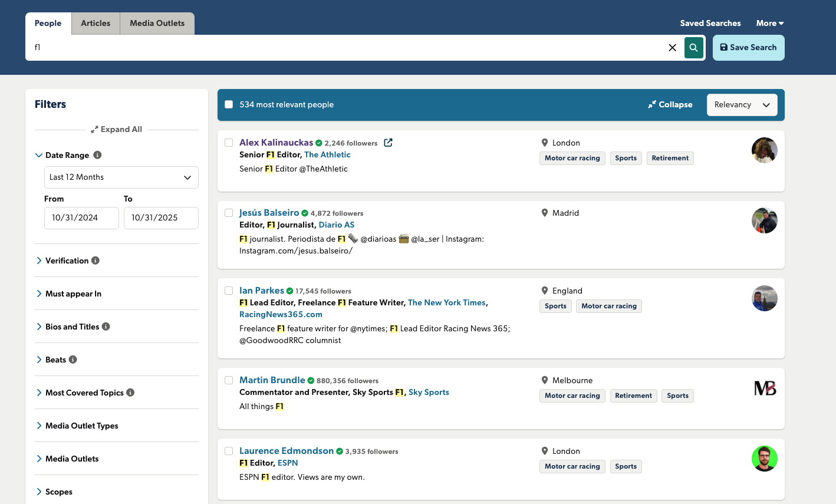Tick the checkbox beside Martin Brundle
Image resolution: width=836 pixels, height=504 pixels.
click(x=229, y=380)
